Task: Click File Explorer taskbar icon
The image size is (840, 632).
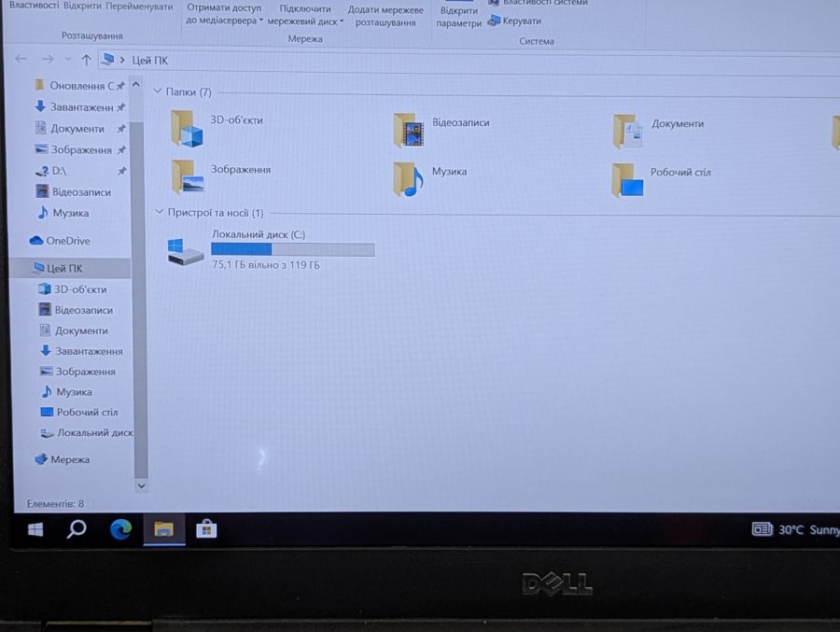Action: click(x=164, y=529)
